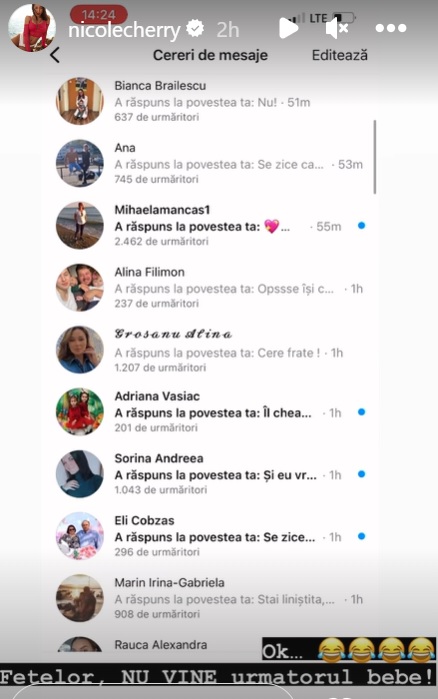Open nicolecherry profile picture

[x=32, y=28]
